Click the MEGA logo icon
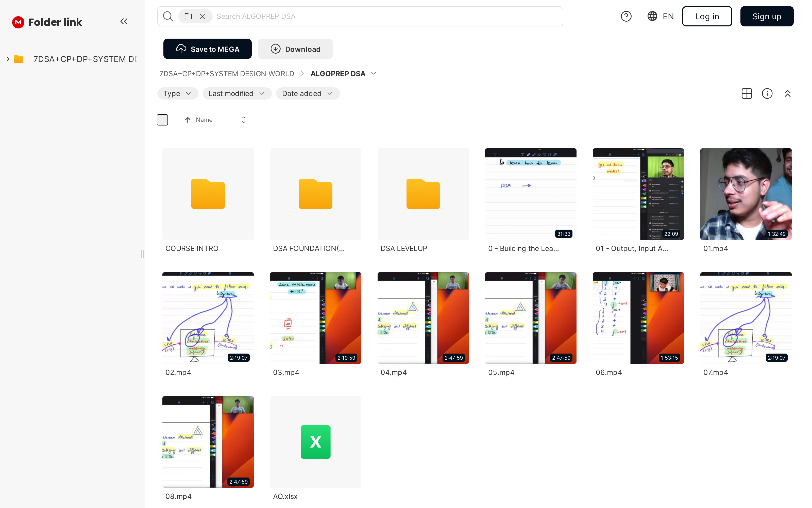The width and height of the screenshot is (812, 508). 18,22
